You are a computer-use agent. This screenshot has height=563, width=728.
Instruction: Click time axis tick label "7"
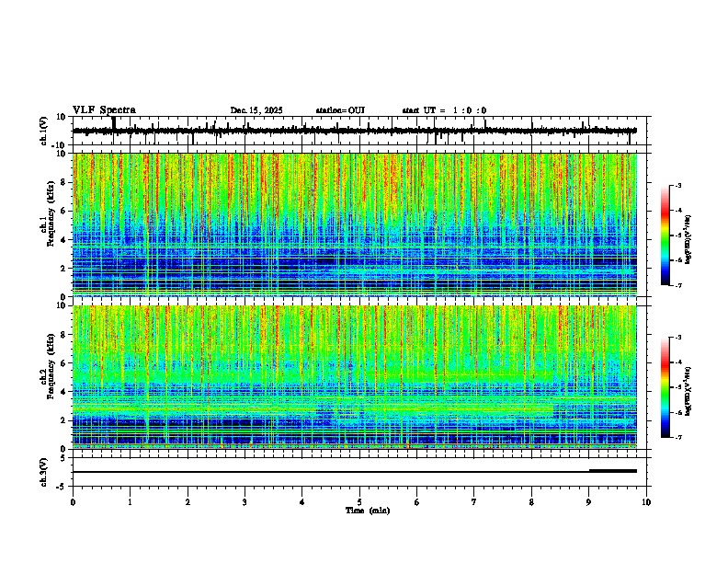pos(474,502)
